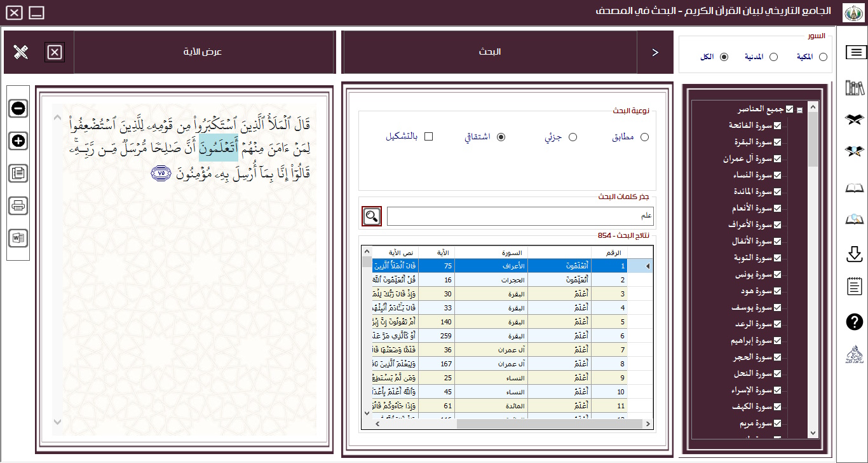The height and width of the screenshot is (463, 868).
Task: Sort results by the السورة column header
Action: coord(491,252)
